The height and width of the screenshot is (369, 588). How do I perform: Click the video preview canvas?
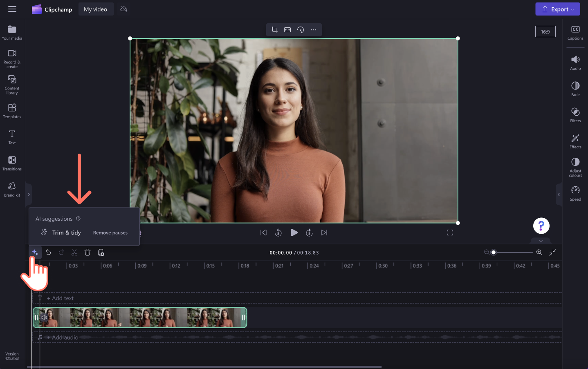click(294, 131)
